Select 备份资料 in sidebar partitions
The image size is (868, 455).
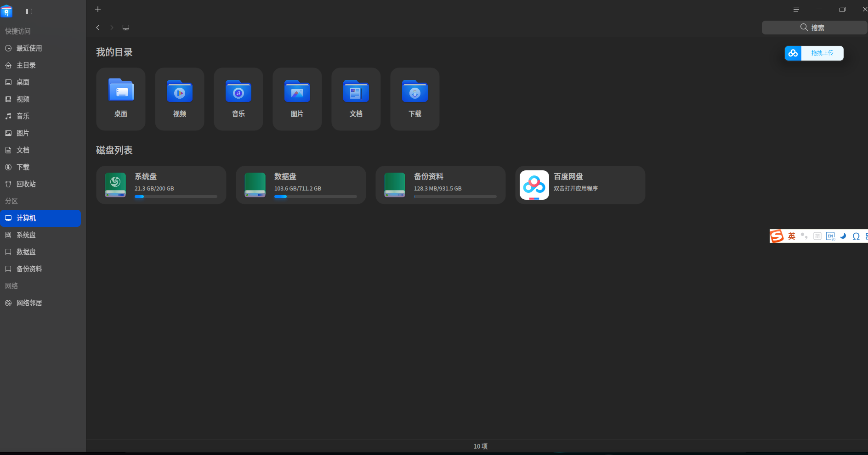tap(40, 269)
